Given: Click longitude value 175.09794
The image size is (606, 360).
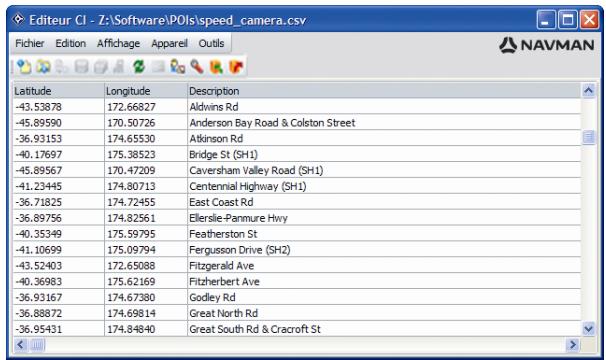Looking at the screenshot, I should [x=131, y=250].
